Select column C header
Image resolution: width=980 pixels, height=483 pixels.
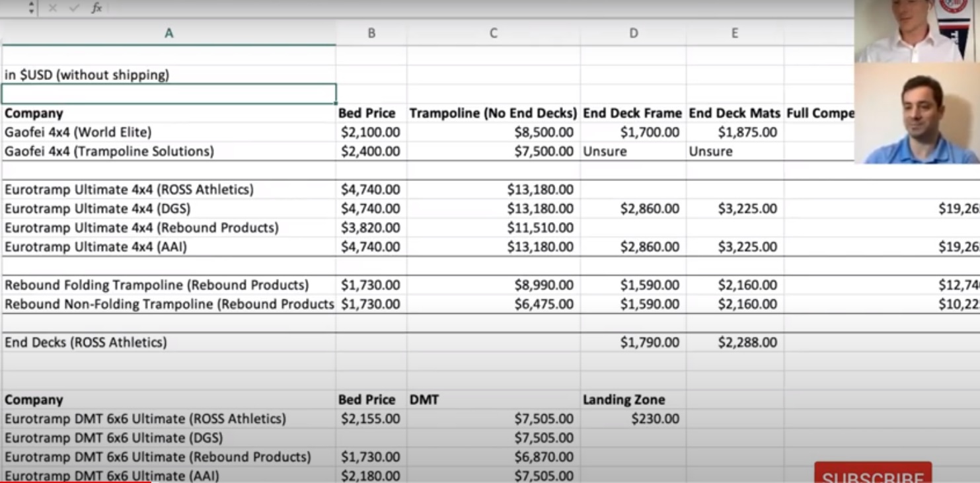pos(493,33)
